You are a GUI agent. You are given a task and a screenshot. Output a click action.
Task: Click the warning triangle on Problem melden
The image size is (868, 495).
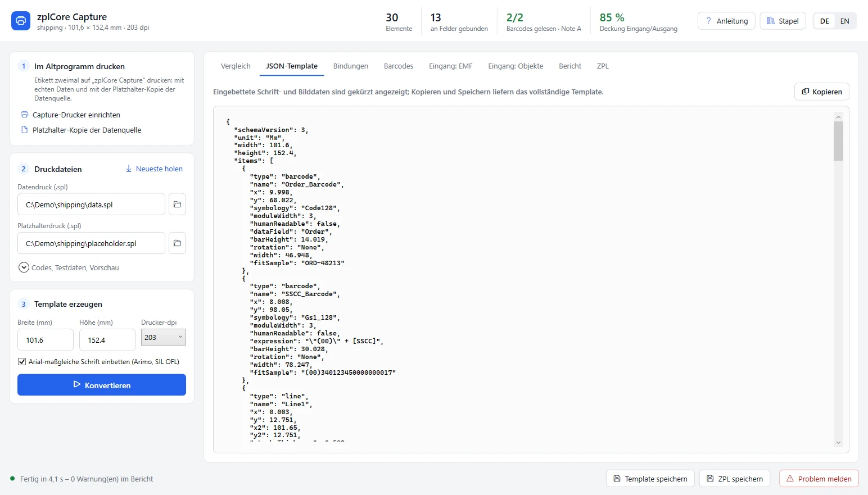790,479
